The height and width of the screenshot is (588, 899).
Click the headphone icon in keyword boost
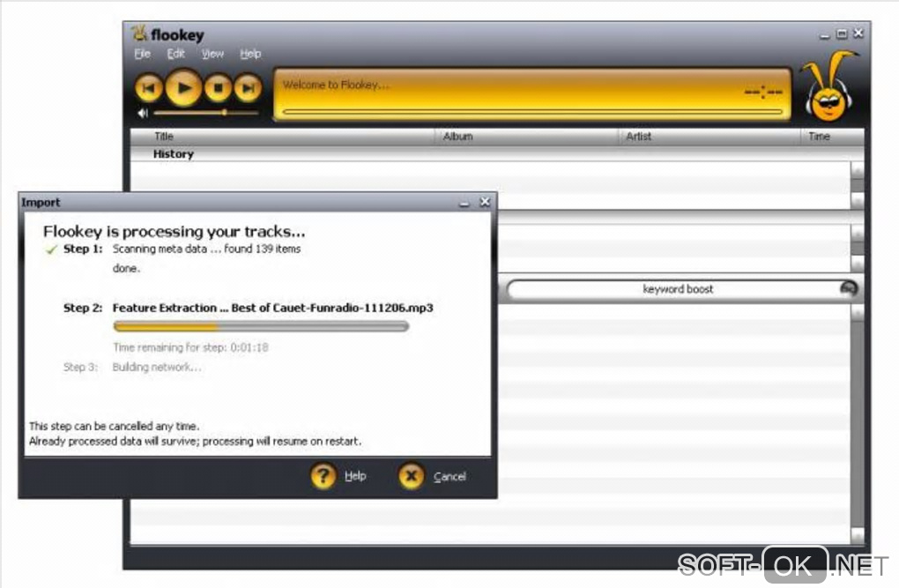click(849, 288)
